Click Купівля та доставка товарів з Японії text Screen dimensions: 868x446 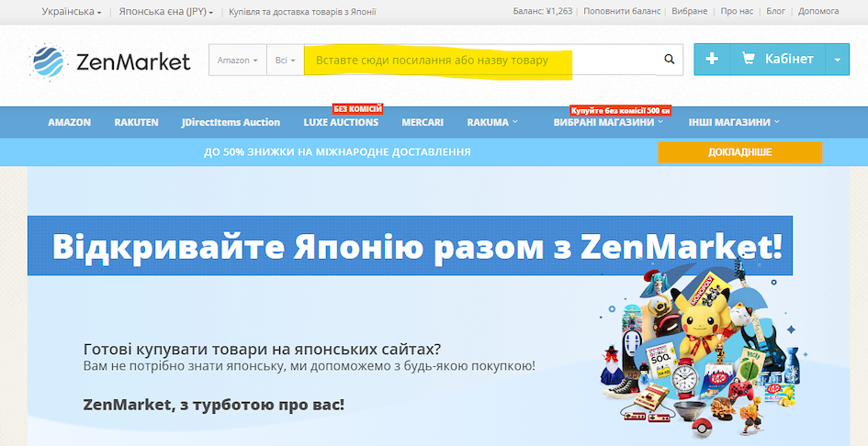302,11
